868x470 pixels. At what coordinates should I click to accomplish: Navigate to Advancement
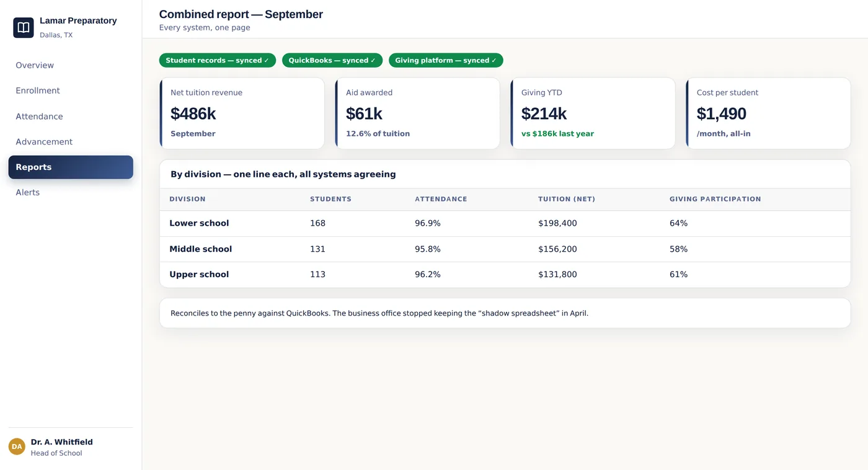(71, 142)
